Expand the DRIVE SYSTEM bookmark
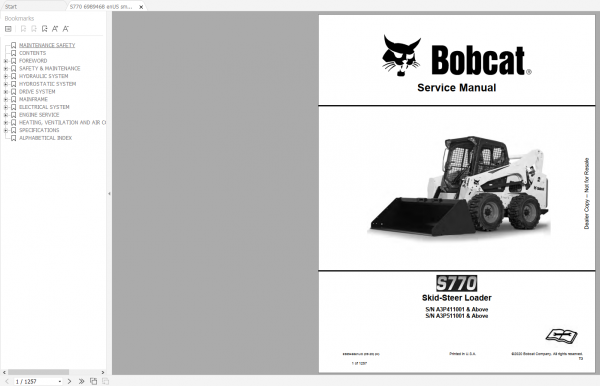 (6, 92)
